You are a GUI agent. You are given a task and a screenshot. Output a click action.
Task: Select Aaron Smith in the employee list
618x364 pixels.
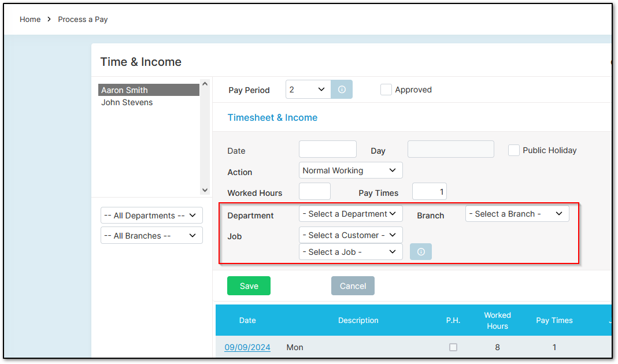click(x=149, y=90)
